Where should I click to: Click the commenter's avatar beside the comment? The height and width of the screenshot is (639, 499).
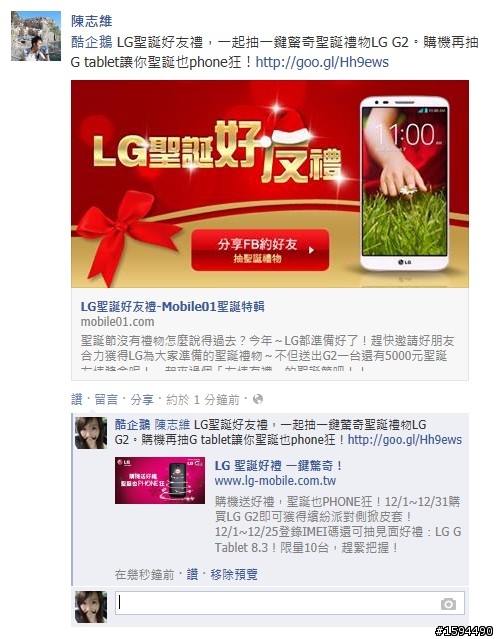[x=91, y=433]
